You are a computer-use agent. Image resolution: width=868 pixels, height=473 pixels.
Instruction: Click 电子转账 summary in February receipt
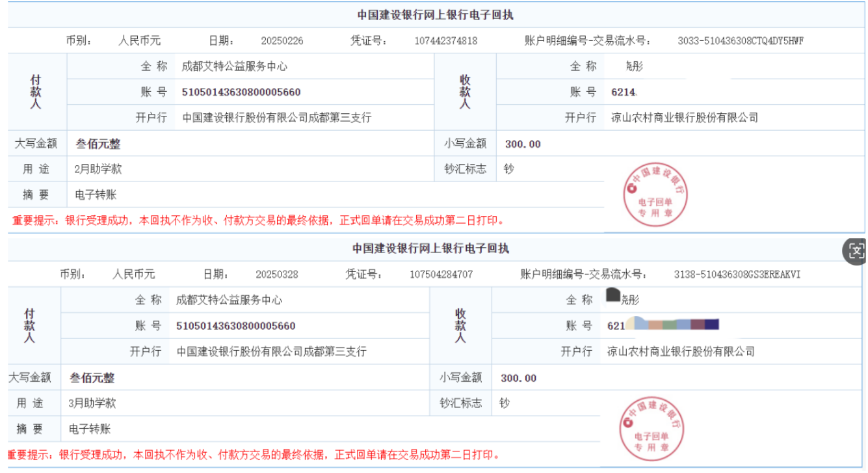(x=96, y=195)
